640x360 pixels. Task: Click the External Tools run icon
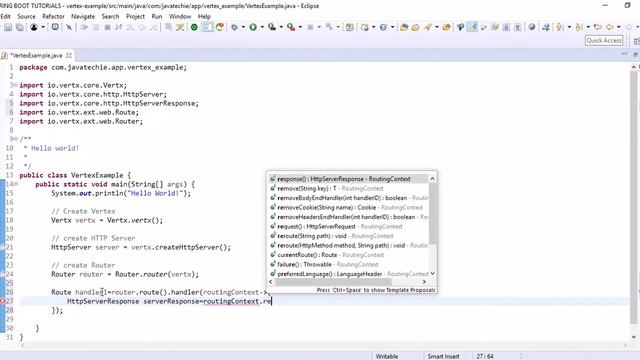291,27
